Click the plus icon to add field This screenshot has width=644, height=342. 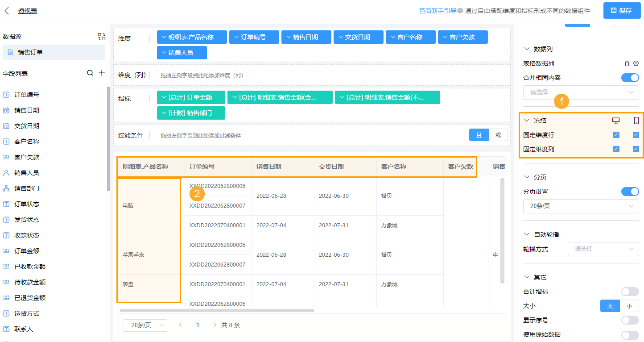coord(102,73)
